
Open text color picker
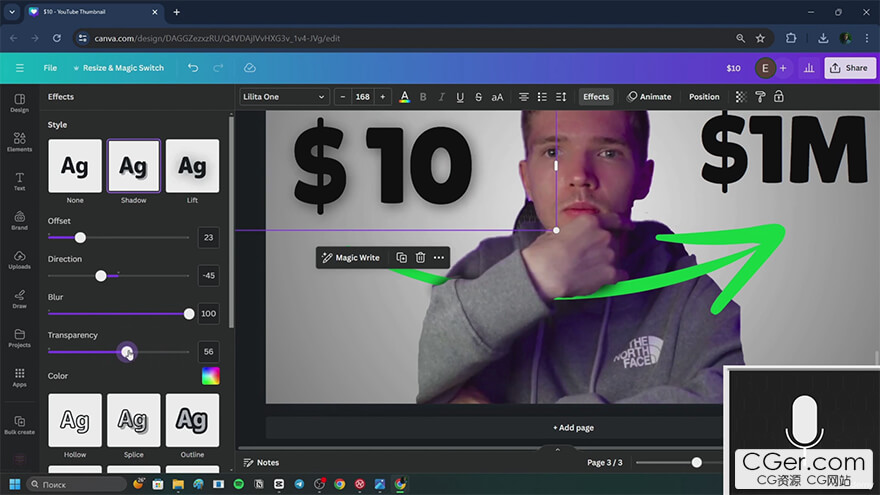[404, 97]
